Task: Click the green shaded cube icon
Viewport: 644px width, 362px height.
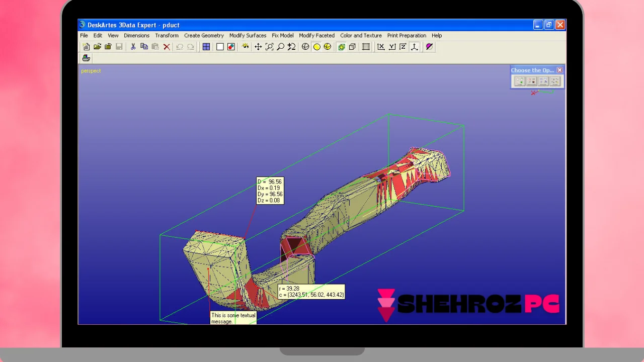Action: click(342, 47)
